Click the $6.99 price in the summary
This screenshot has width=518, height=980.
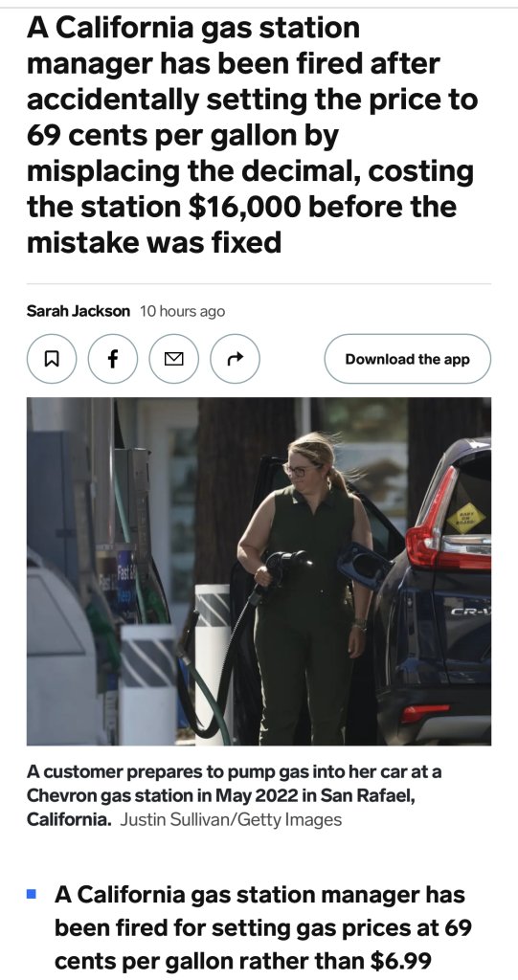[400, 960]
